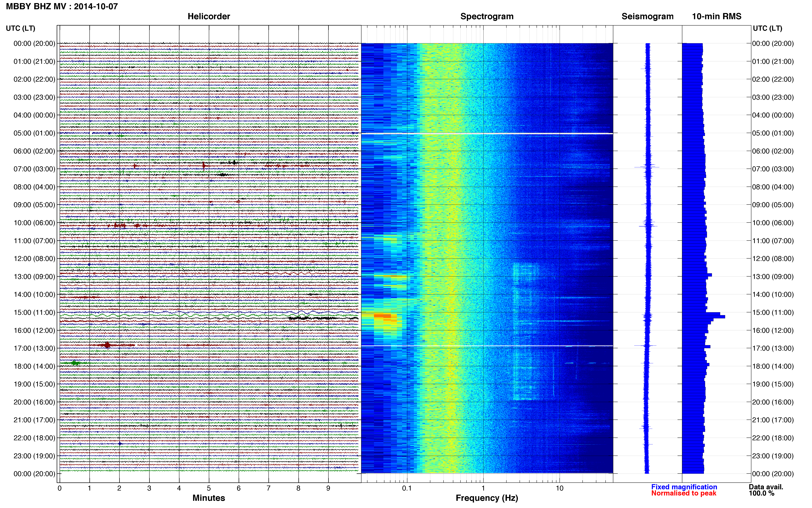Click the 'Data avail.' label
Viewport: 812px width, 508px height.
pos(766,487)
